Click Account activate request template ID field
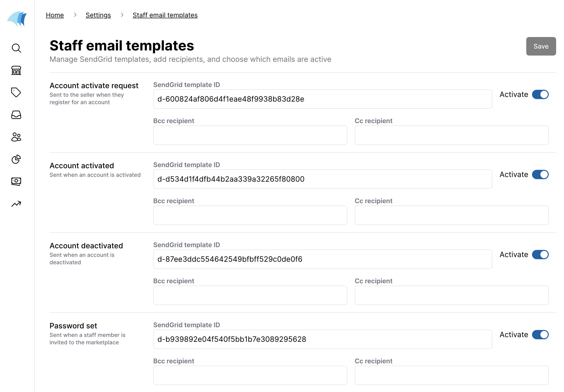This screenshot has width=564, height=392. (323, 99)
